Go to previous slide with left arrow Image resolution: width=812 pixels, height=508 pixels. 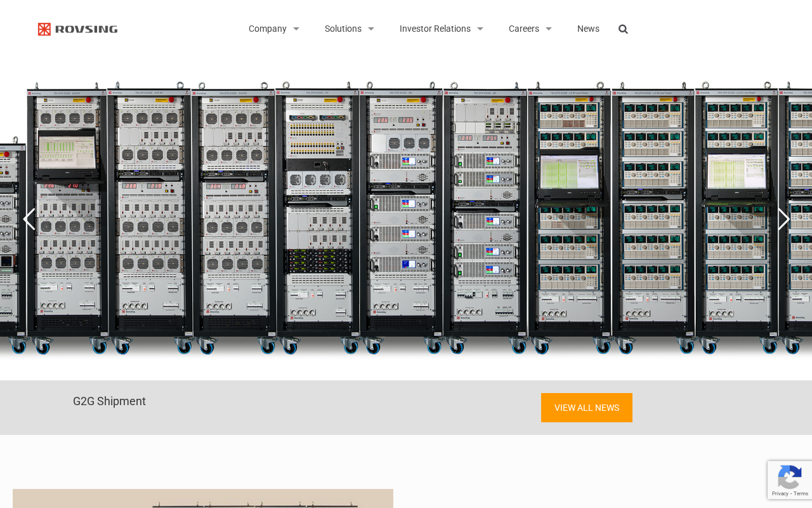29,219
